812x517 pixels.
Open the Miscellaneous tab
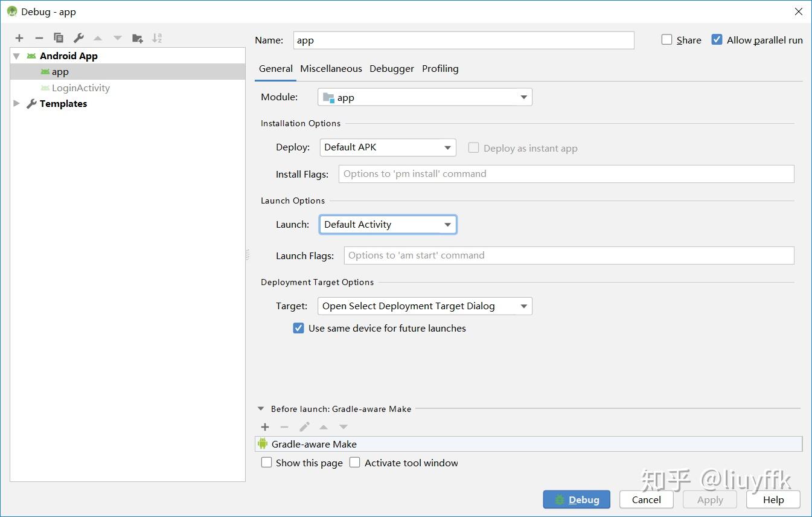tap(331, 68)
